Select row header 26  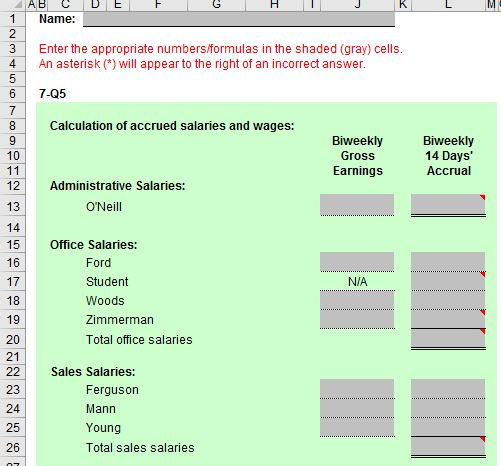pos(13,447)
